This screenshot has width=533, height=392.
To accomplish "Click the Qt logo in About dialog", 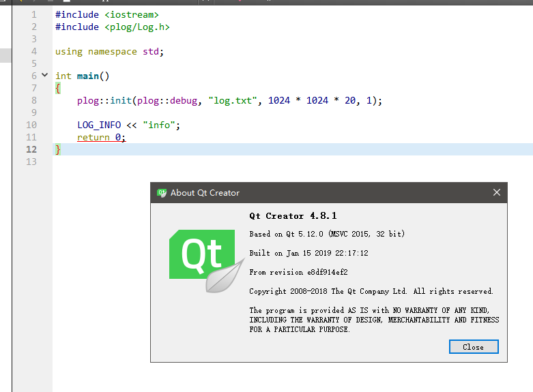I will click(207, 261).
